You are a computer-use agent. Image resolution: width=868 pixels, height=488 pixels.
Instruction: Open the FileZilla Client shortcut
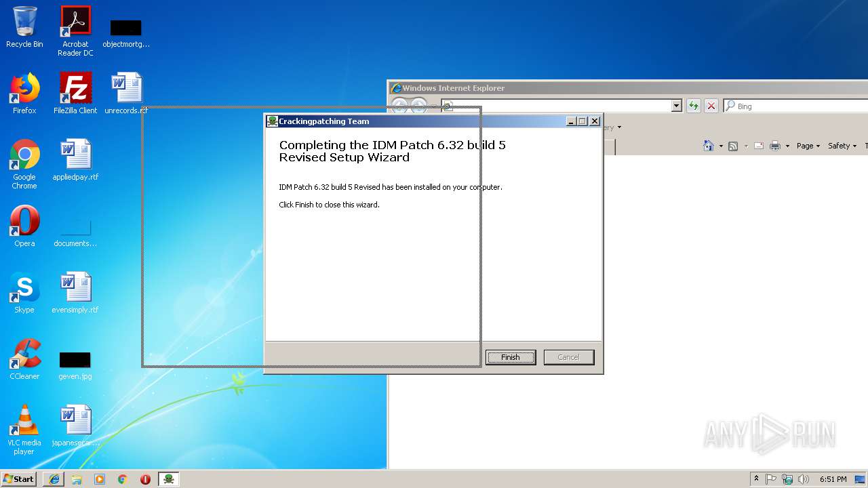[75, 94]
